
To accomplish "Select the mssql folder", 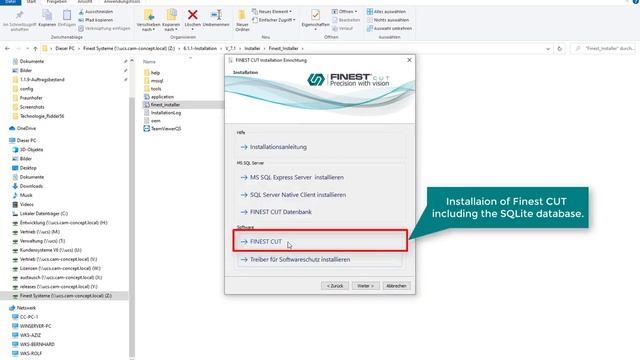I will tap(153, 81).
